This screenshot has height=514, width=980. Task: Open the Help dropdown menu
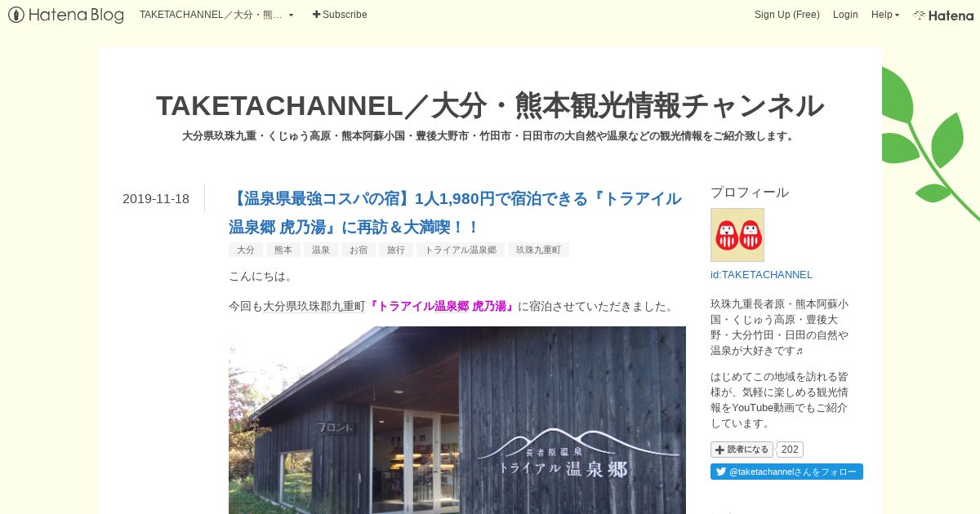click(885, 15)
